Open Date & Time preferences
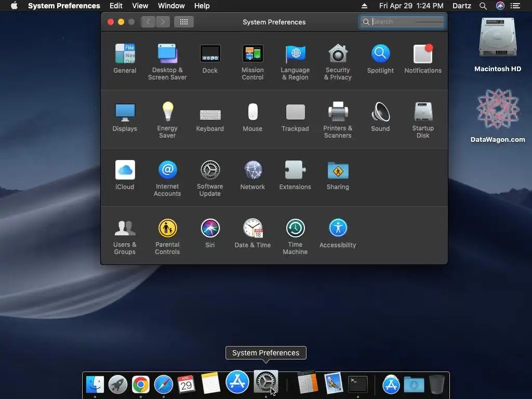Image resolution: width=532 pixels, height=399 pixels. [252, 233]
